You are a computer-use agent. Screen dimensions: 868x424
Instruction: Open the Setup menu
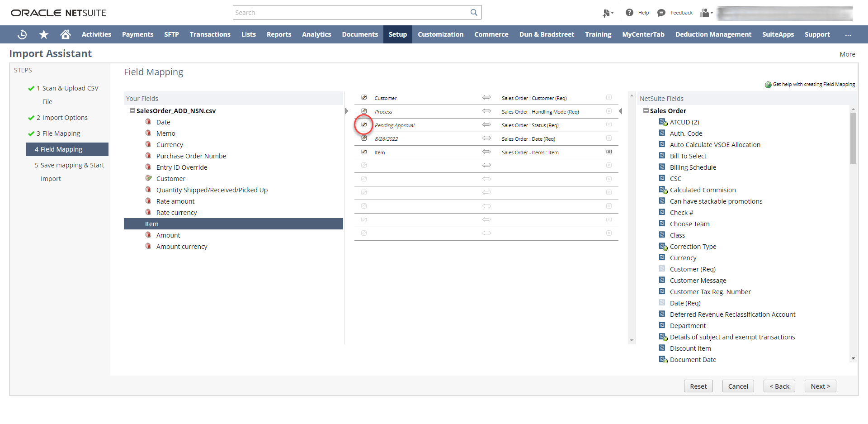tap(398, 34)
